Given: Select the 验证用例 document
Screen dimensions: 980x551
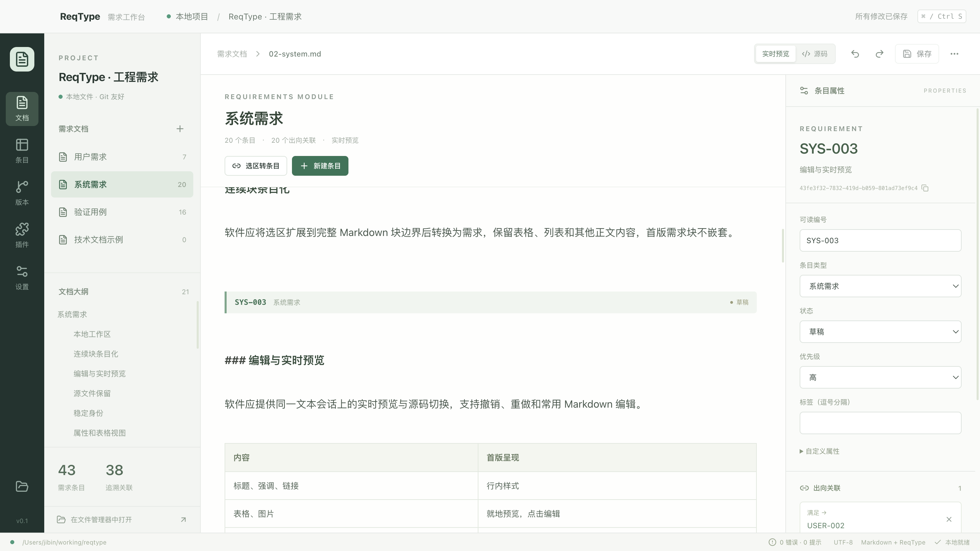Looking at the screenshot, I should (x=122, y=212).
